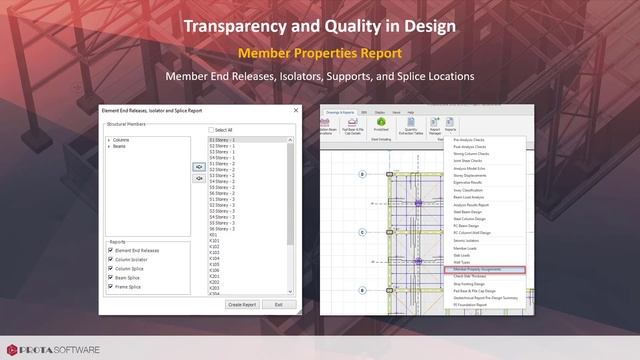Screen dimensions: 640x360
Task: Click the add-to-list arrow button in dialog
Action: 199,167
